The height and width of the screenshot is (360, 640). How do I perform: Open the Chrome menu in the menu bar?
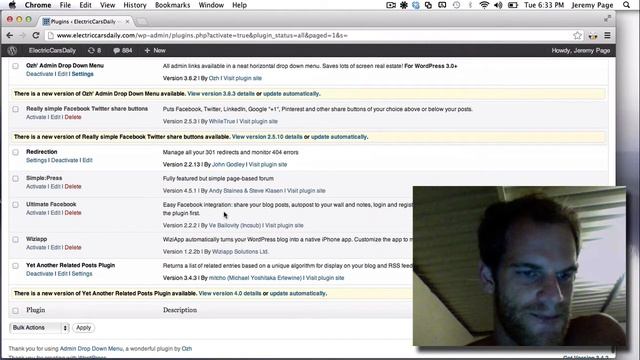click(38, 5)
